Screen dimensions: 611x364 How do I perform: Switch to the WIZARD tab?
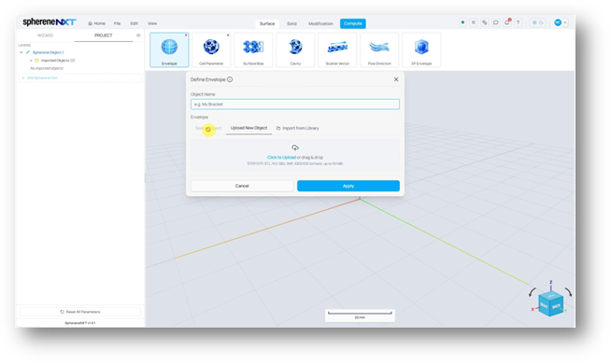(45, 35)
